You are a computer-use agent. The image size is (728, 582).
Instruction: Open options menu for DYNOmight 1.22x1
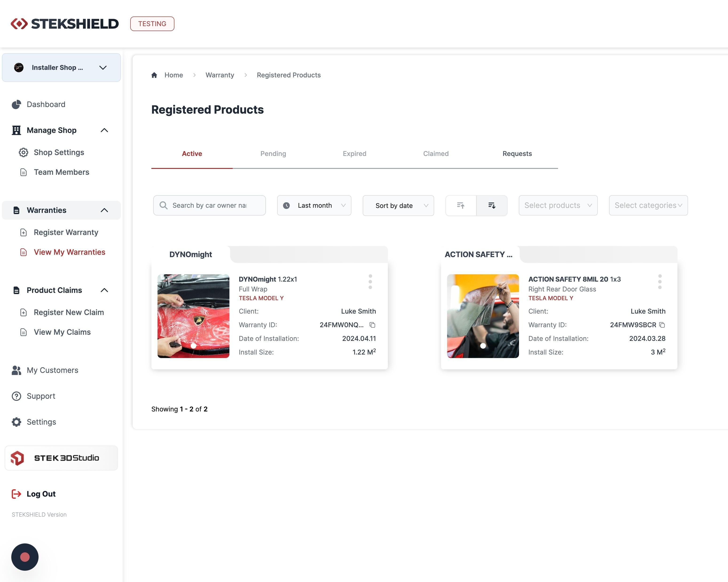(x=370, y=282)
